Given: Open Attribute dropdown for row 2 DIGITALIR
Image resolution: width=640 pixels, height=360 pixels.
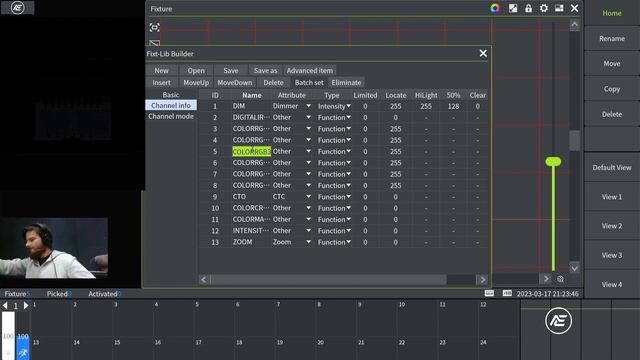Looking at the screenshot, I should (308, 118).
